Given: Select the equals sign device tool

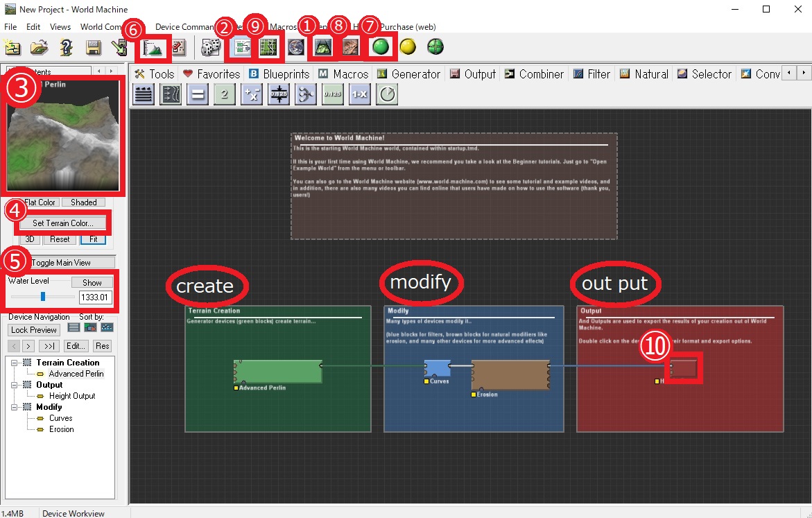Looking at the screenshot, I should point(198,94).
